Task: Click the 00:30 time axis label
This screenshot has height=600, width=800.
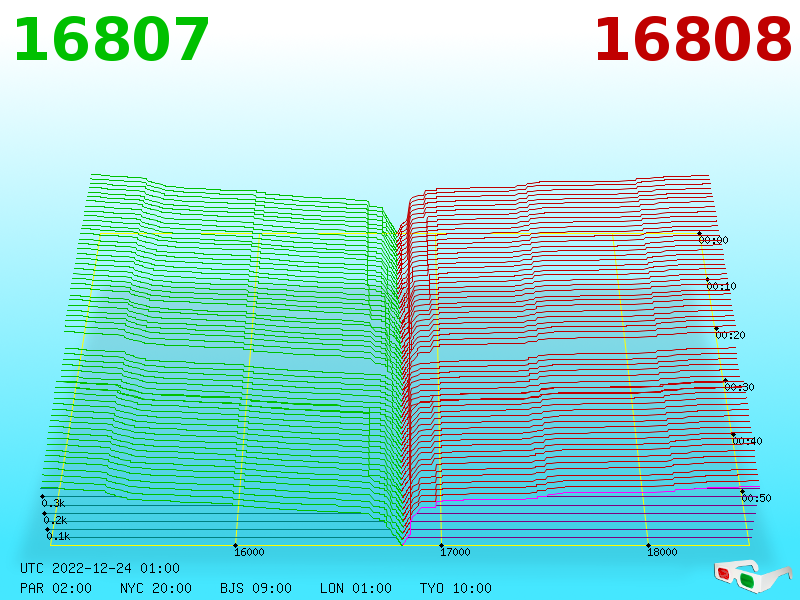Action: pyautogui.click(x=739, y=387)
